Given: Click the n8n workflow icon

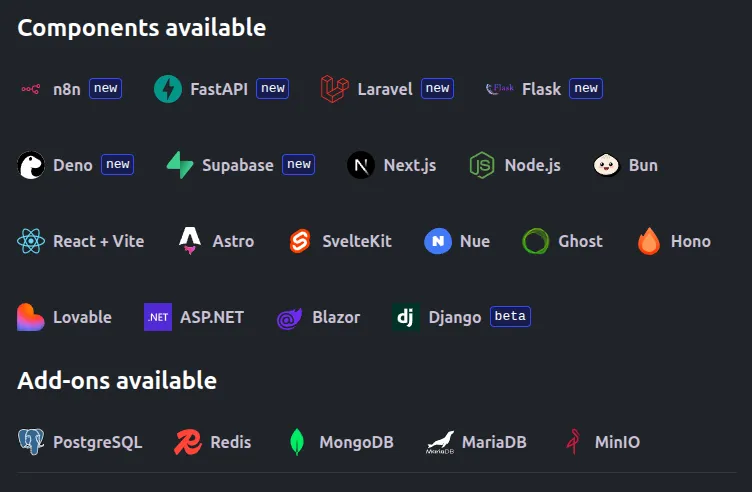Looking at the screenshot, I should (x=31, y=89).
